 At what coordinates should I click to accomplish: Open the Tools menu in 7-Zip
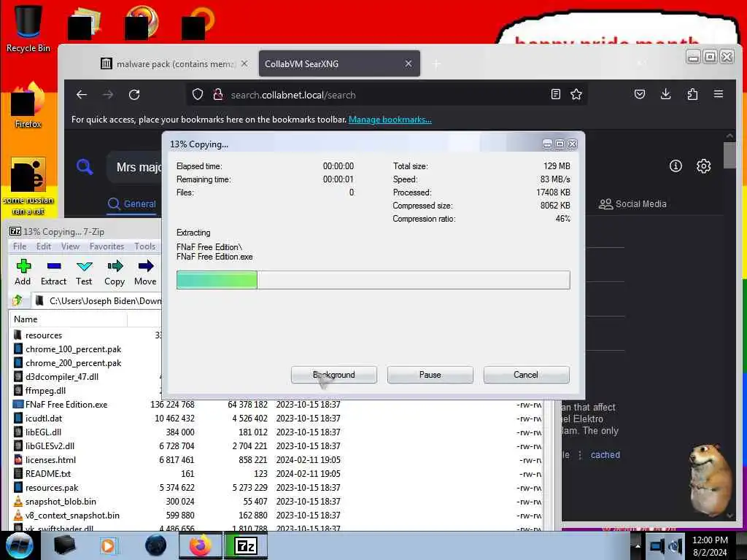tap(145, 246)
